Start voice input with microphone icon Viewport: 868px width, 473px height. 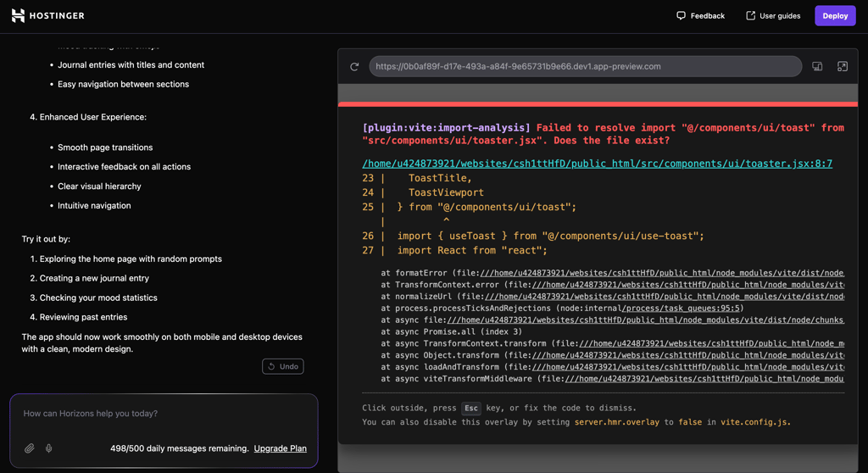point(48,448)
